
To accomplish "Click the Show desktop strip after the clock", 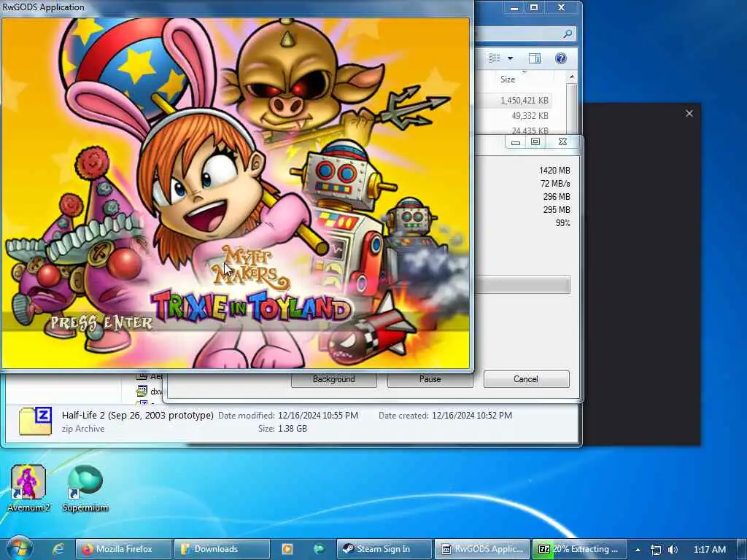I will tap(742, 550).
